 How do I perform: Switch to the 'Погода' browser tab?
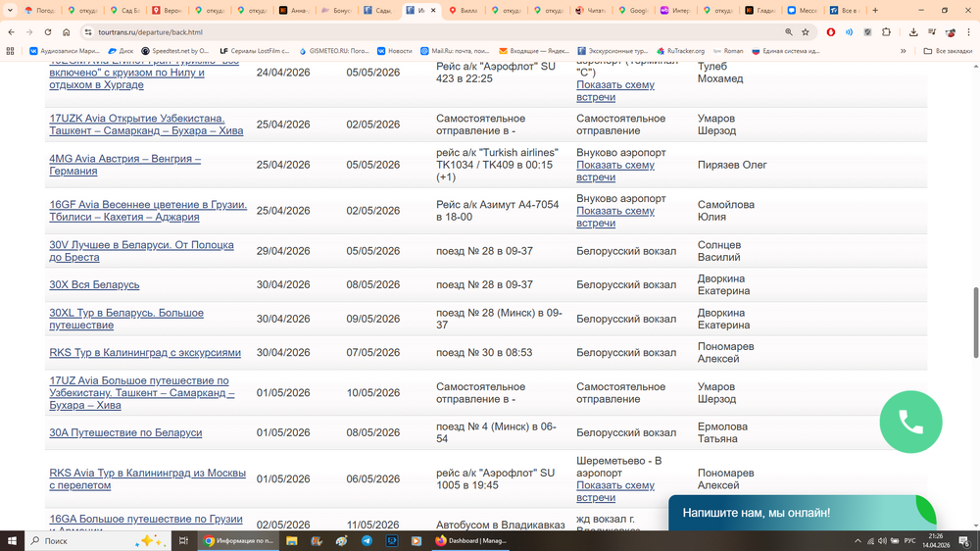pyautogui.click(x=39, y=10)
